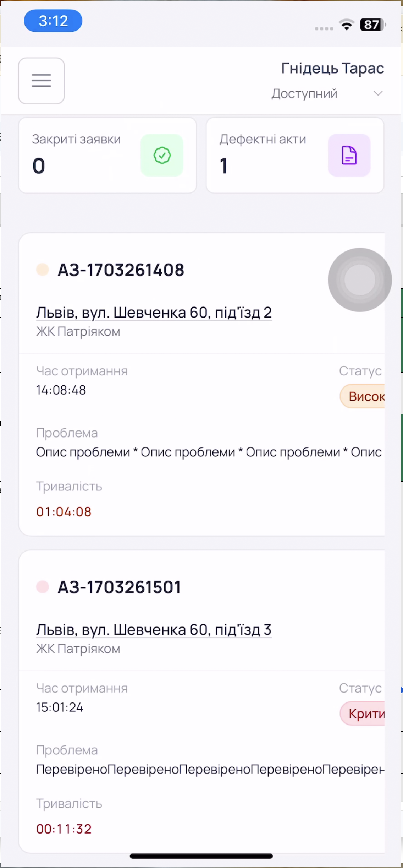Open address Львів, вул. Шевченка 60, під'їзд 2
The width and height of the screenshot is (403, 868).
coord(154,313)
